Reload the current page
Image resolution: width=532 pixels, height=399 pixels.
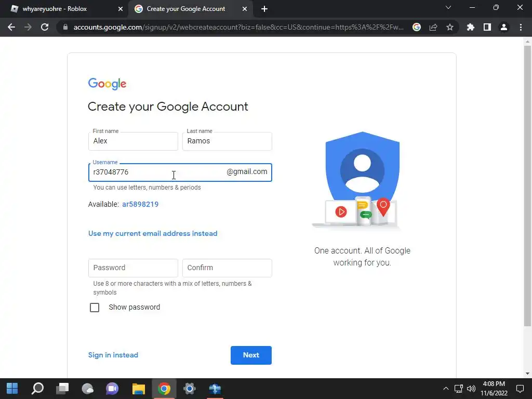pos(45,27)
